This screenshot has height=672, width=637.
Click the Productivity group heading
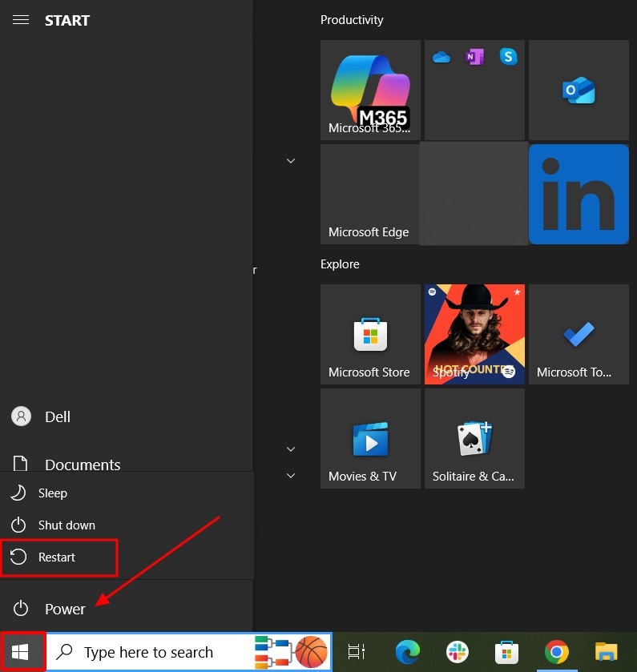(352, 20)
